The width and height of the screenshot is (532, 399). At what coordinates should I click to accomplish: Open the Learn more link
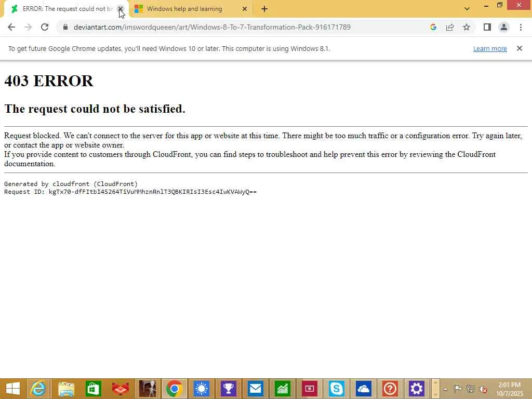490,48
